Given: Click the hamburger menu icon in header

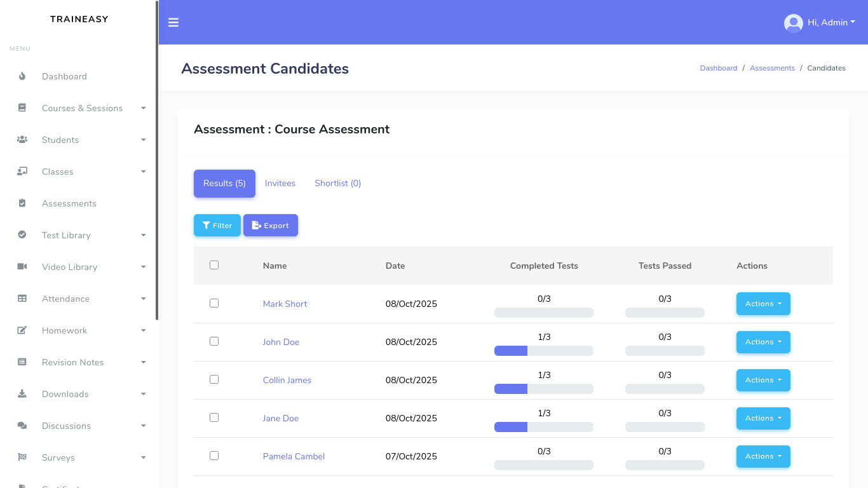Looking at the screenshot, I should [173, 22].
